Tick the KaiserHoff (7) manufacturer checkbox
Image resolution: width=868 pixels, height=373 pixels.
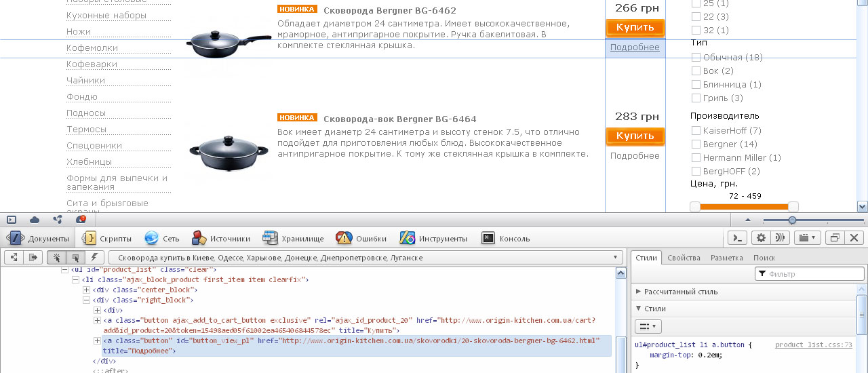click(x=696, y=130)
